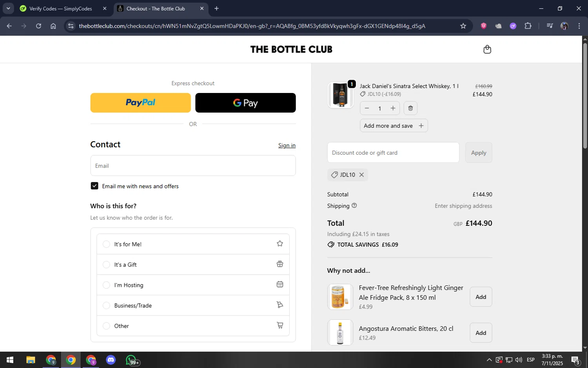
Task: Close the Verify Codes tab
Action: (105, 9)
